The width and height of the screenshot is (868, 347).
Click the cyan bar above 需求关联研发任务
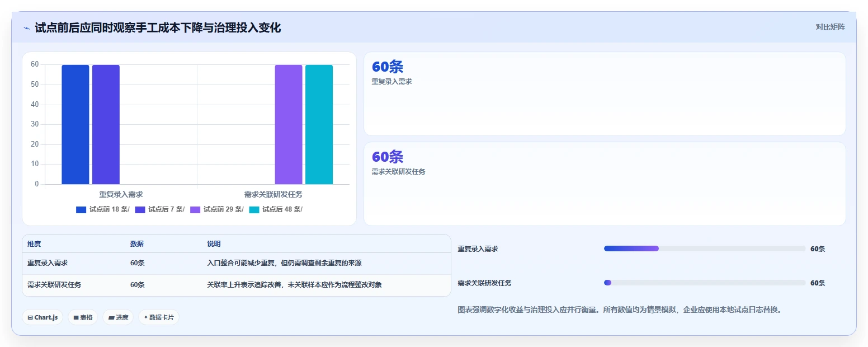click(x=319, y=124)
